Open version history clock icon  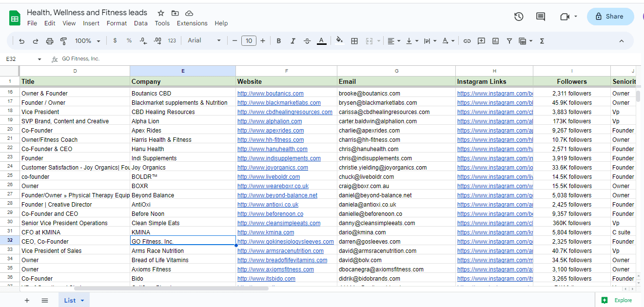pos(519,17)
